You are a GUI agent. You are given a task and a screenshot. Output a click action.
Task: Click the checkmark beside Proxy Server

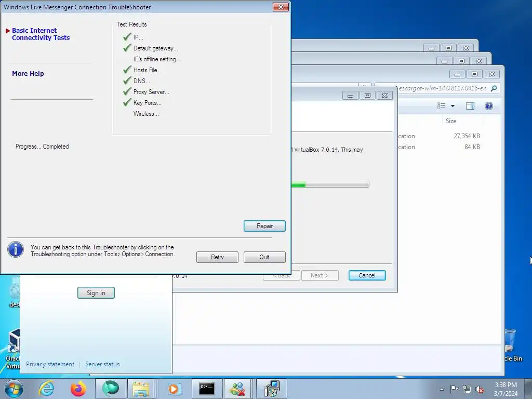click(x=127, y=91)
